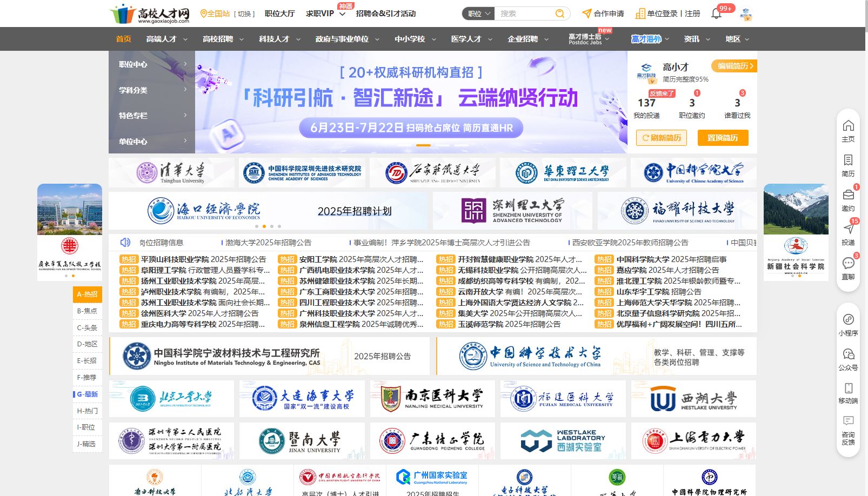Open 西湖大学 Westlake University logo
Screen dimensions: 868x496
tap(693, 399)
